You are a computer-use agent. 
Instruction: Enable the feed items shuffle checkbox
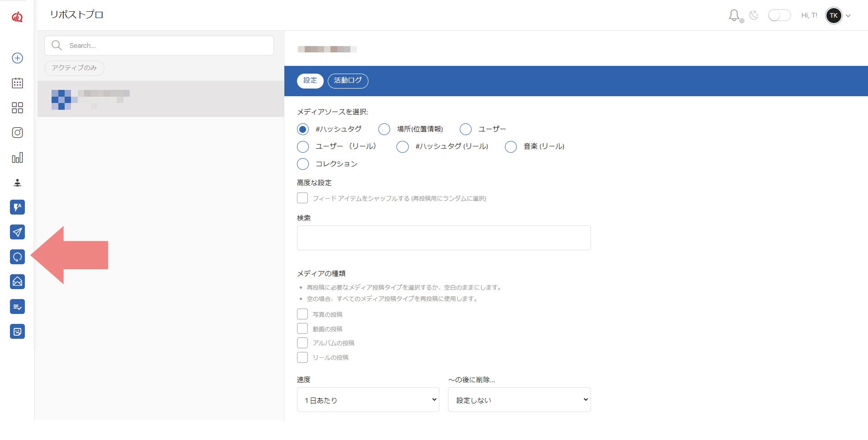(x=302, y=198)
